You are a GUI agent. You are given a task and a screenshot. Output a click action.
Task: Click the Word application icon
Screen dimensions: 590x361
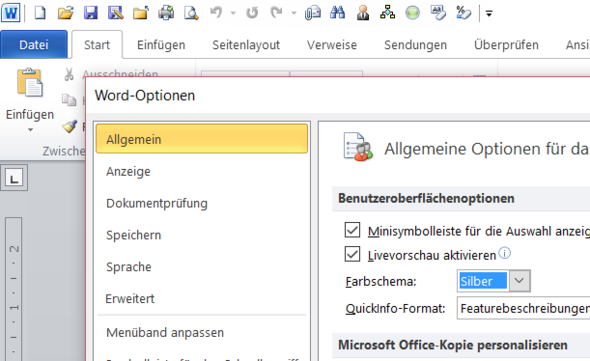[x=11, y=13]
